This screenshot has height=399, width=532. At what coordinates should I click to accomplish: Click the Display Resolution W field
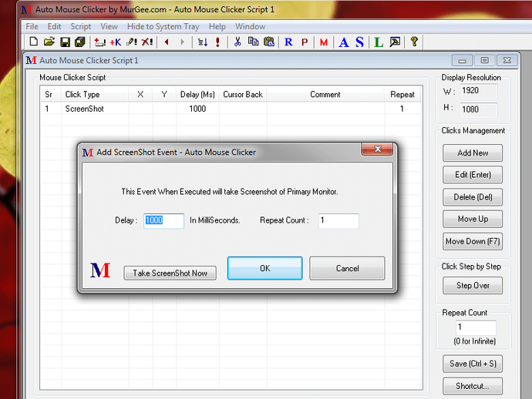tap(479, 91)
